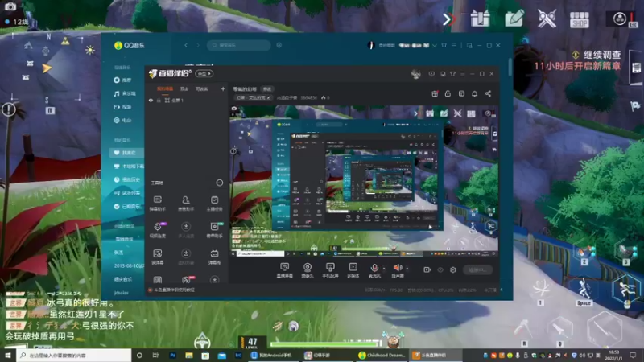Toggle lock on the fullscreen source row

click(x=159, y=100)
